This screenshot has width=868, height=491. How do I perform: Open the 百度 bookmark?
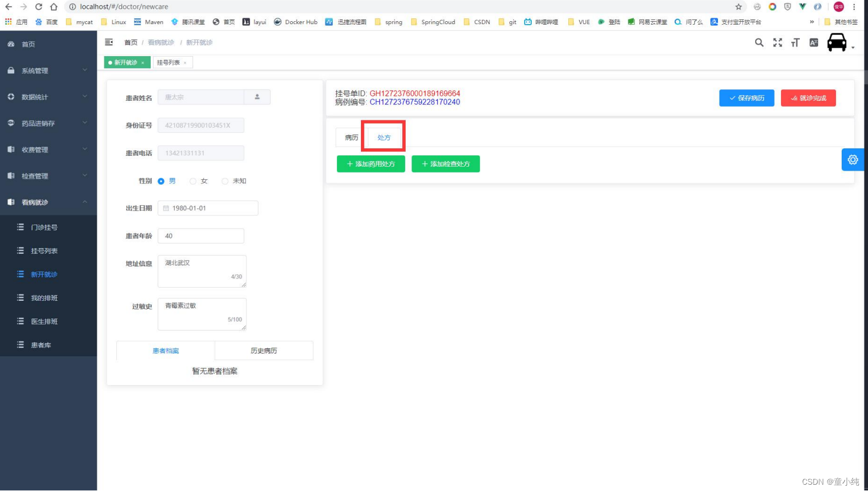point(46,22)
